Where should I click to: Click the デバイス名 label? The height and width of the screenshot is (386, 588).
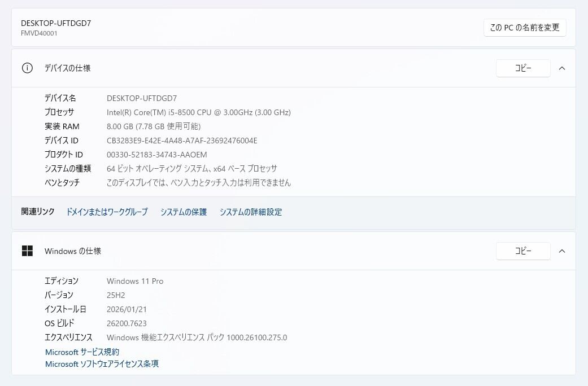click(60, 98)
